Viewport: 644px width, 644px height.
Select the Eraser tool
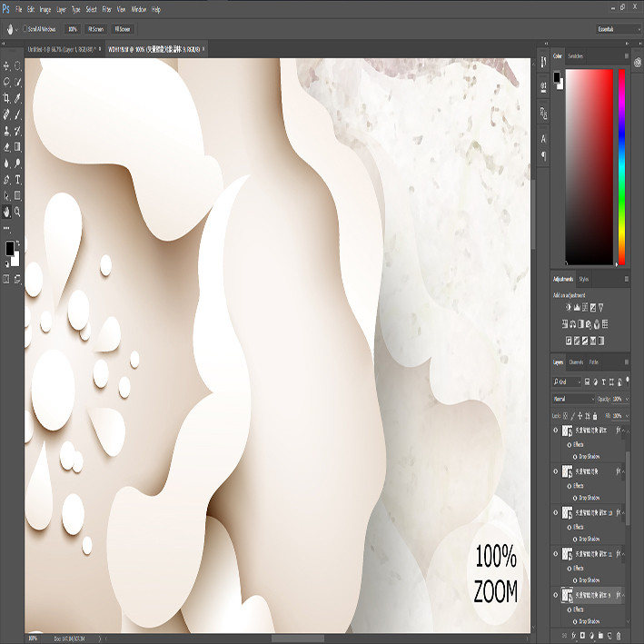pos(6,147)
